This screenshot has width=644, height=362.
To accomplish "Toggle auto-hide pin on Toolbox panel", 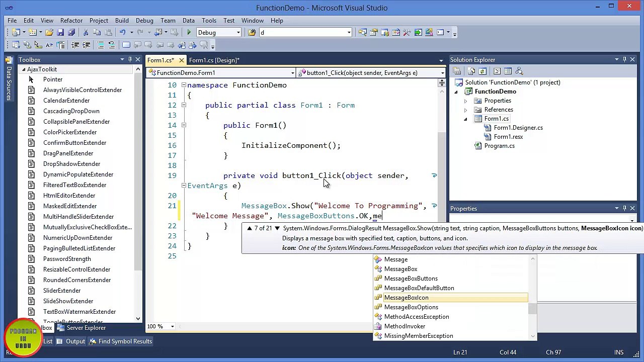I will click(130, 60).
